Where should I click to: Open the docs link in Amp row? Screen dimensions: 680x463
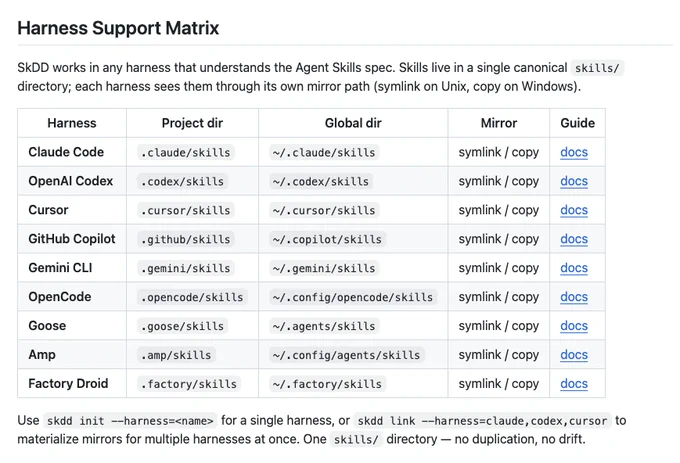[x=574, y=355]
